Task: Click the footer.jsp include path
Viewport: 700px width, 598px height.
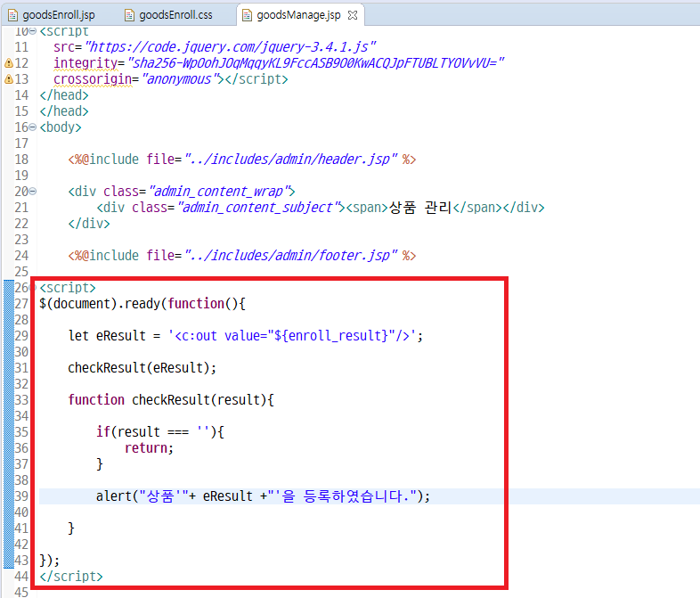Action: pyautogui.click(x=290, y=256)
